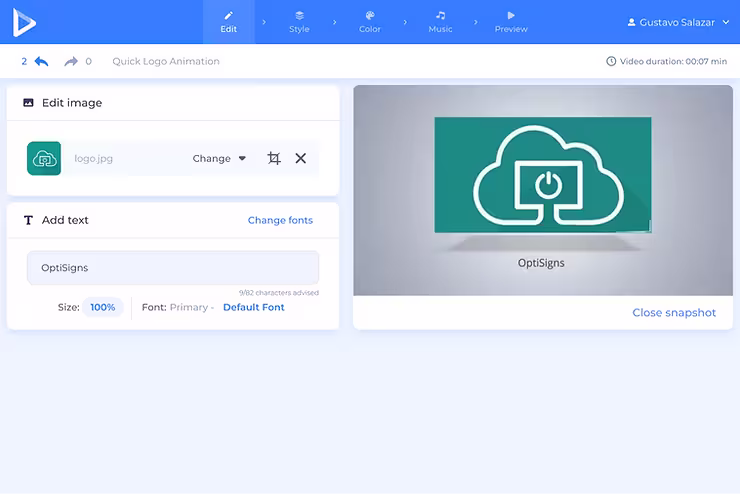
Task: Go to the Style step tab
Action: point(299,22)
